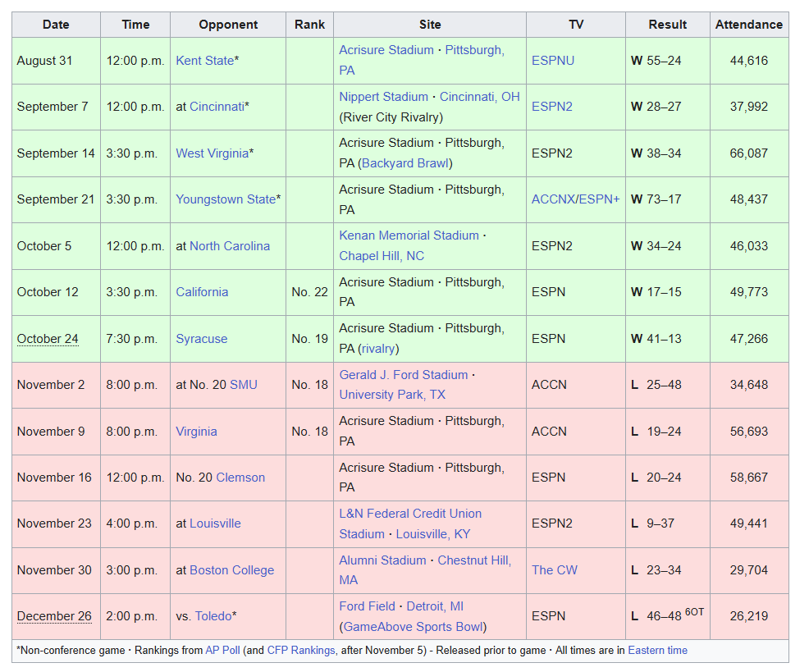Open the Louisville, KY site link
This screenshot has width=809, height=672.
(x=433, y=533)
